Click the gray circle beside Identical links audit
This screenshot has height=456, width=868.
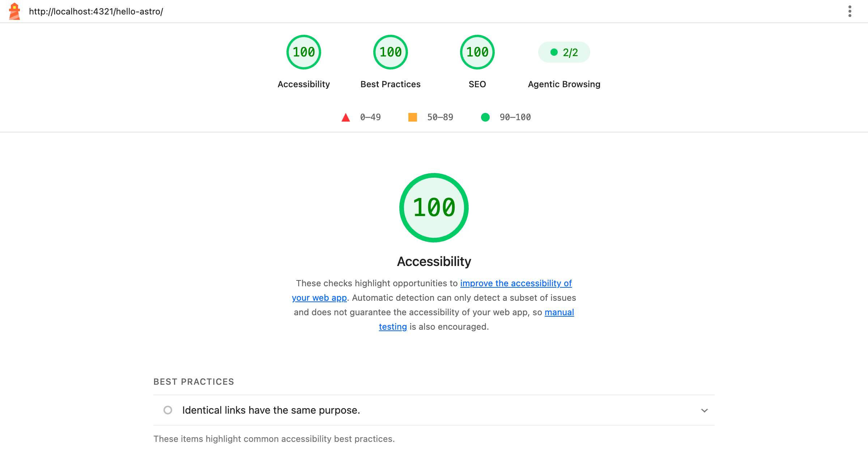168,410
